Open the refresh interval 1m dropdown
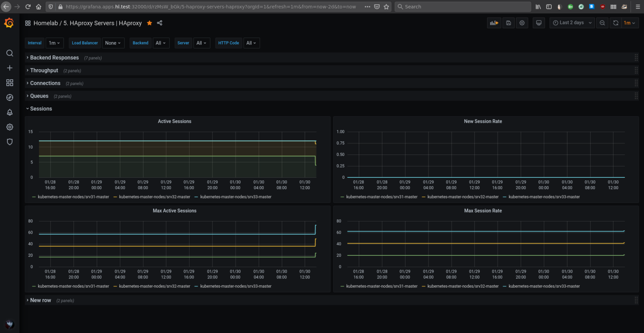 click(629, 23)
